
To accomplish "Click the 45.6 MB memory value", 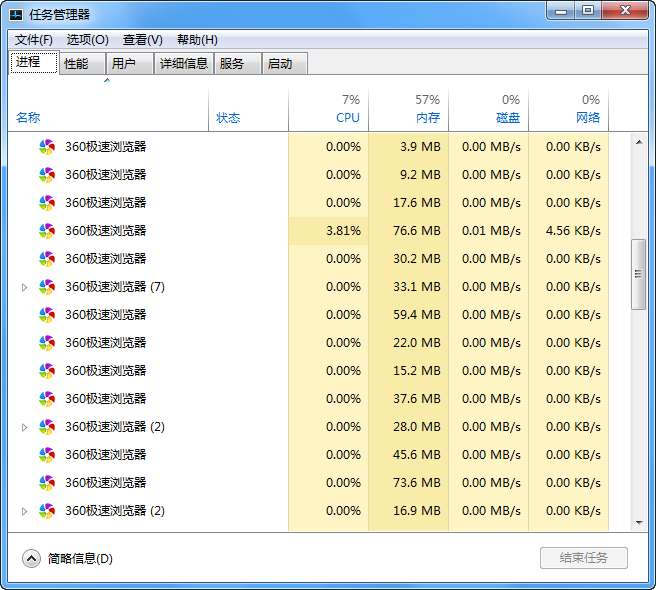I will (x=417, y=455).
